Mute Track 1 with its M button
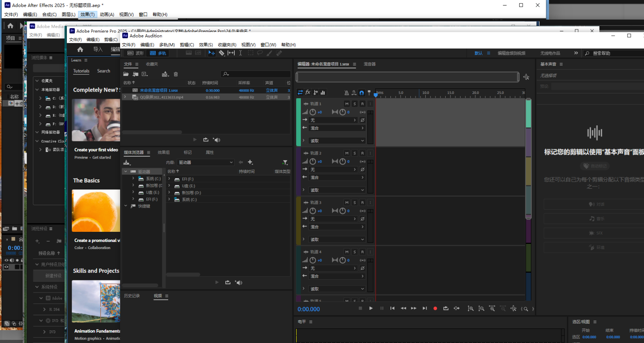The height and width of the screenshot is (343, 644). pos(347,104)
